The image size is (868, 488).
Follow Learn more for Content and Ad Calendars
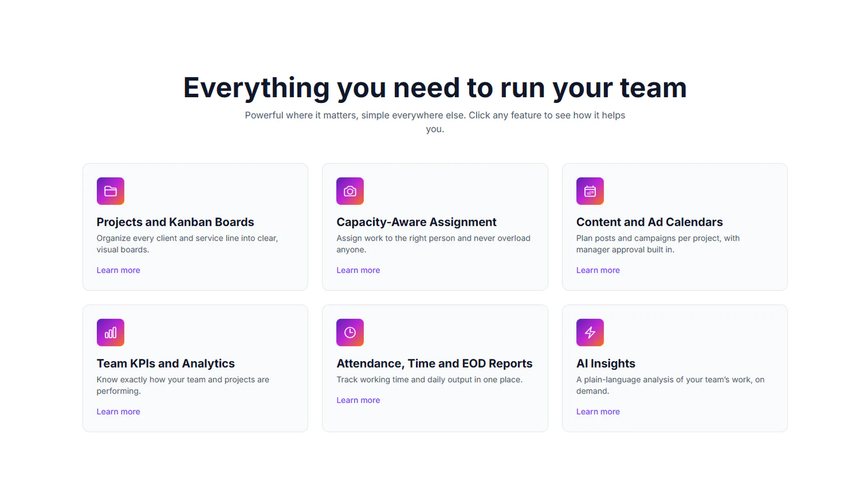(x=598, y=270)
